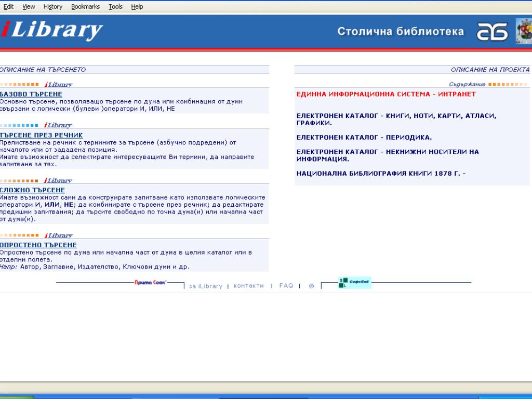This screenshot has height=399, width=532.
Task: Click the ОПИСАНИЕ НА ТЪРСЕНЕТО heading
Action: 43,70
